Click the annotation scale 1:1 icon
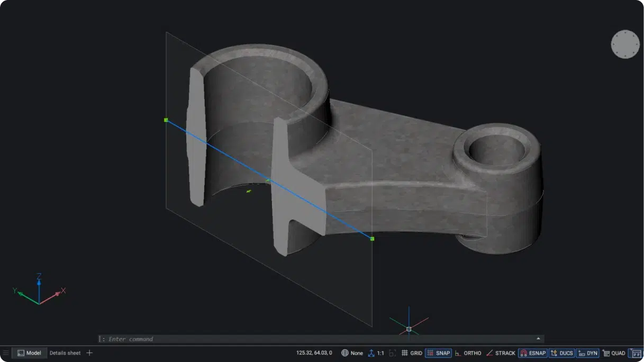The width and height of the screenshot is (644, 362). pyautogui.click(x=376, y=353)
